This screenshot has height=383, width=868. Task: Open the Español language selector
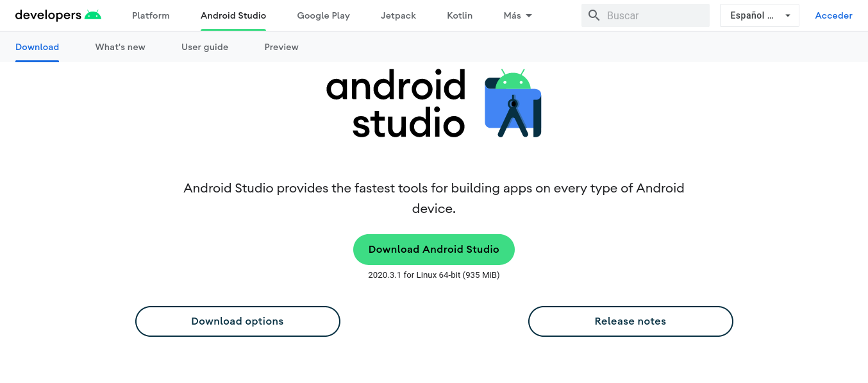pos(760,15)
